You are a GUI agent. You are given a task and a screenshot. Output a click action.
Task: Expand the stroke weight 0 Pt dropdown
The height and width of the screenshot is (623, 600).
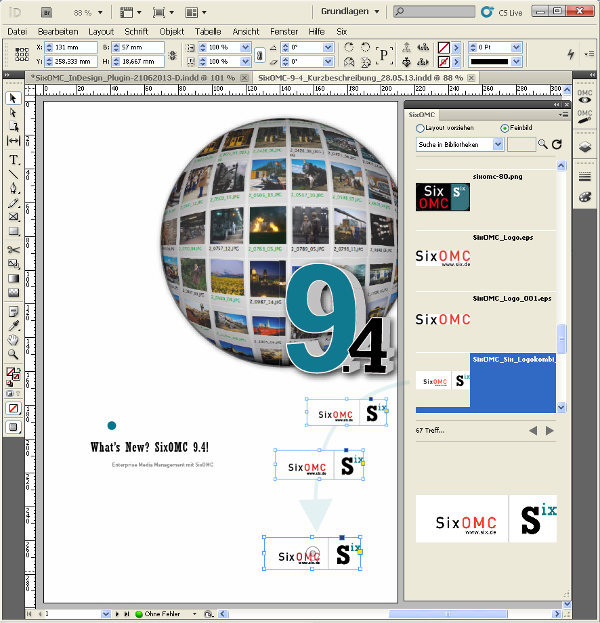516,47
